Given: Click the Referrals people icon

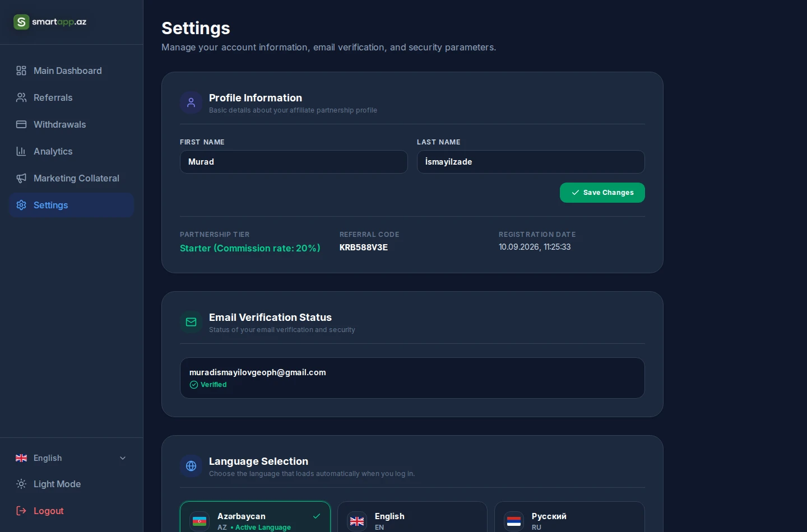Looking at the screenshot, I should coord(21,97).
